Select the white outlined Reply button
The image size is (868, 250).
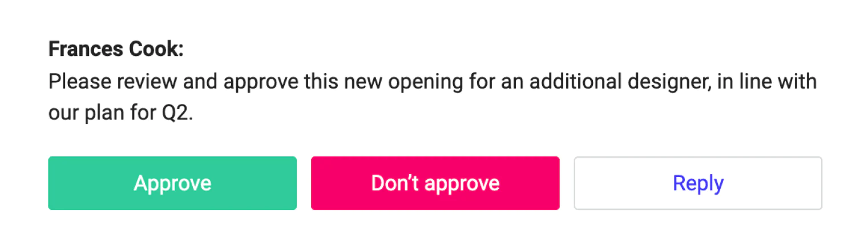tap(698, 183)
